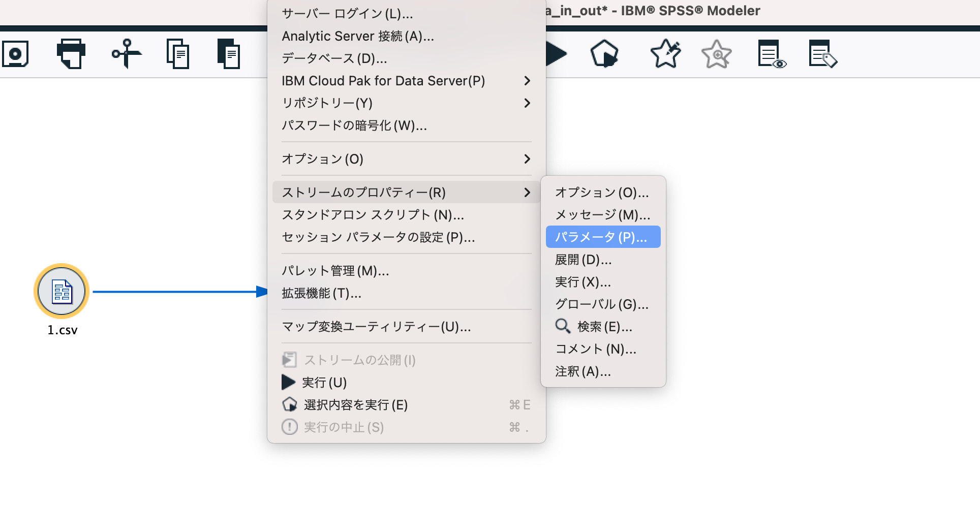Click the edit SuperNode star icon
The height and width of the screenshot is (508, 980).
pyautogui.click(x=666, y=53)
